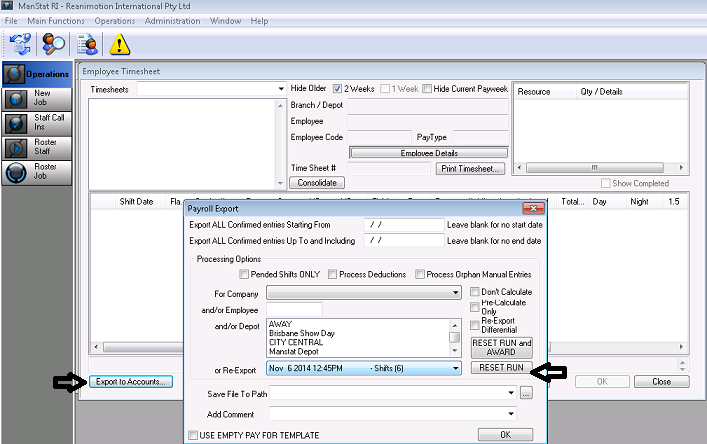707x444 pixels.
Task: Expand the For Company dropdown
Action: (x=453, y=294)
